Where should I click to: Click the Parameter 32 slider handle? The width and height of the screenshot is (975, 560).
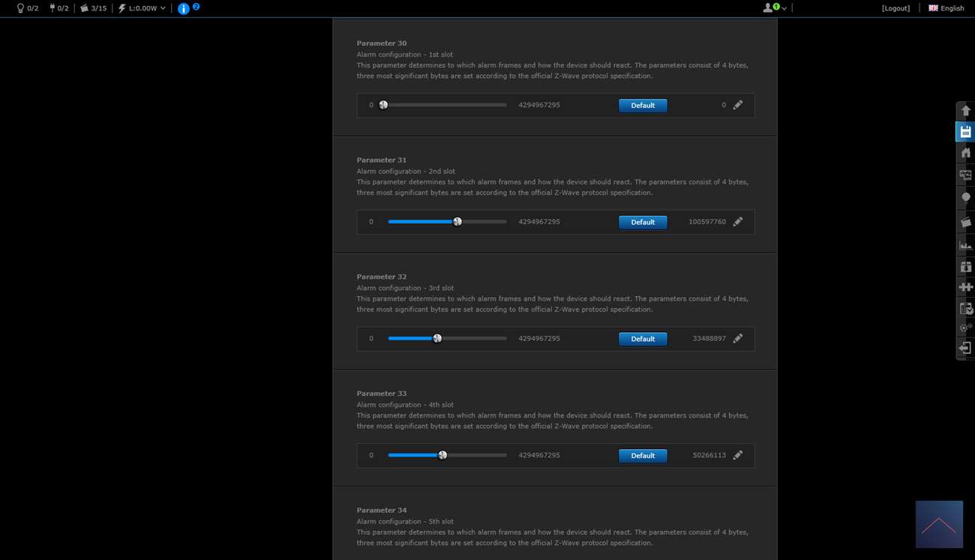coord(437,338)
